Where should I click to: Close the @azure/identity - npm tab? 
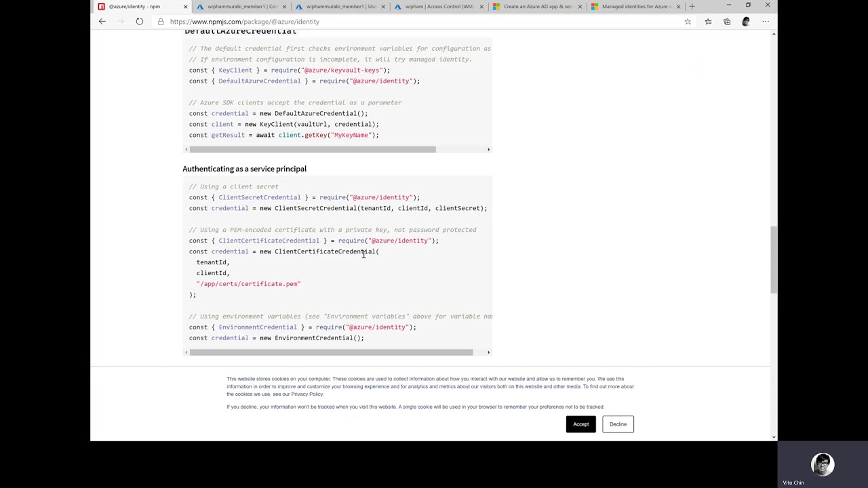coord(185,7)
